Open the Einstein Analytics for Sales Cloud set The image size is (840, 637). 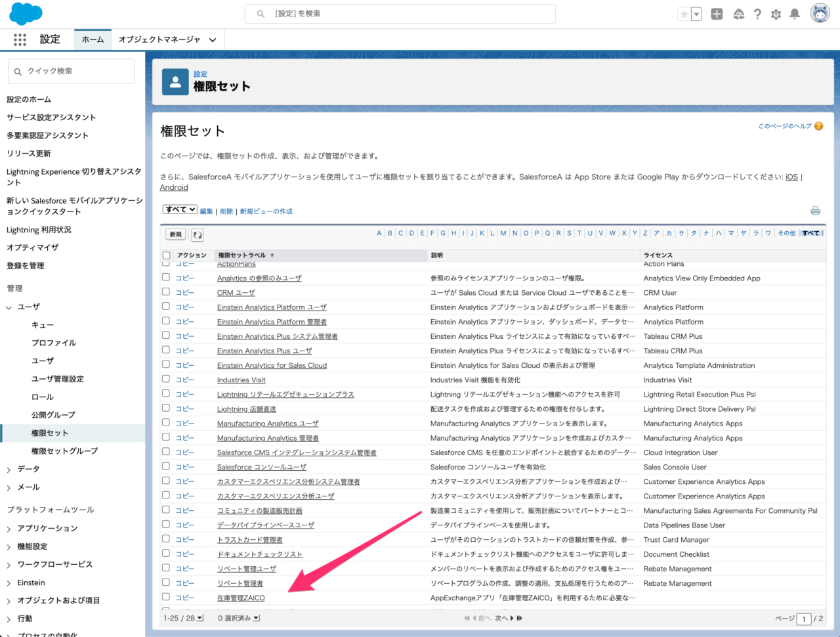(x=272, y=366)
